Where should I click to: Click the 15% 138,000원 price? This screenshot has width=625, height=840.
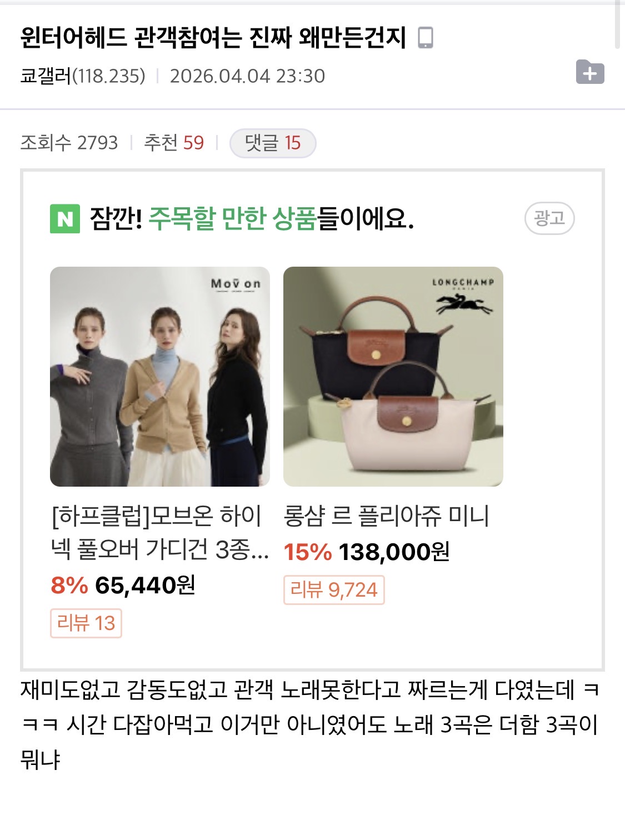[x=367, y=552]
